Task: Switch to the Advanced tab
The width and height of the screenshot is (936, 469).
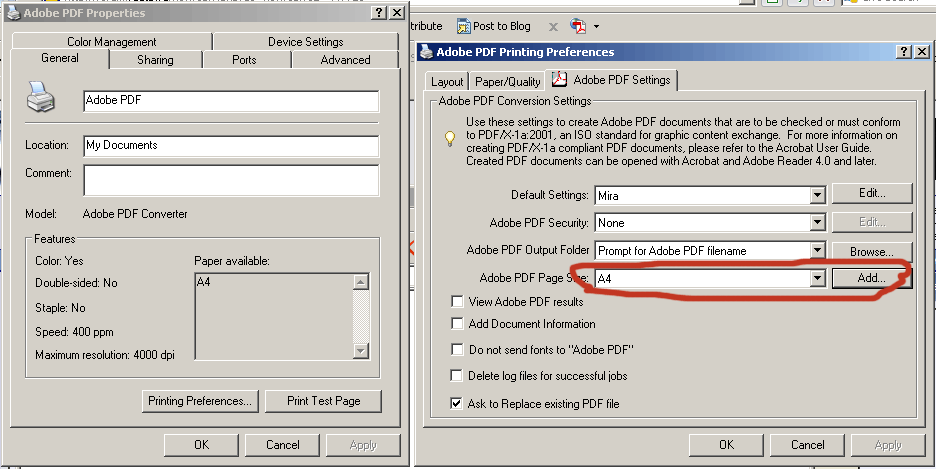Action: (x=345, y=60)
